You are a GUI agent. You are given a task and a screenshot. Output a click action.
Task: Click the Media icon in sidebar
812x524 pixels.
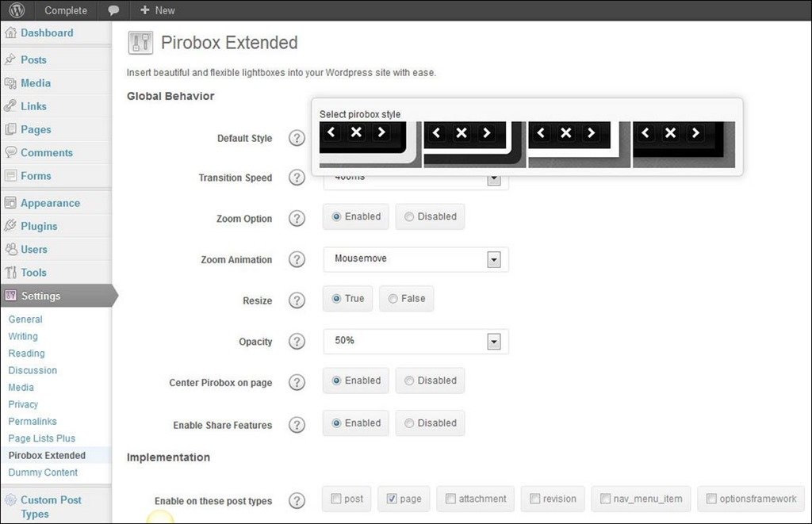pyautogui.click(x=10, y=83)
